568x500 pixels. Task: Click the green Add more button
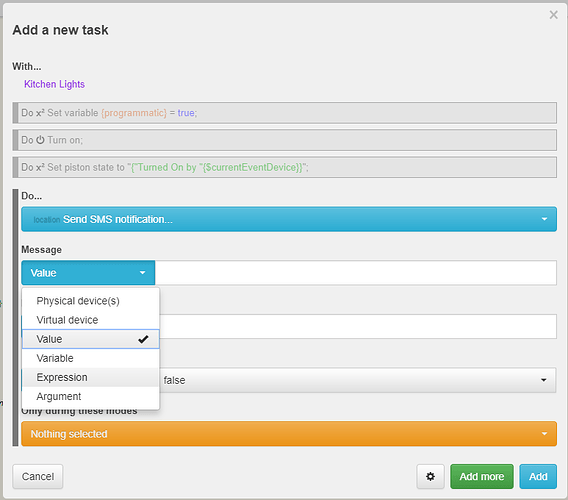pyautogui.click(x=481, y=476)
